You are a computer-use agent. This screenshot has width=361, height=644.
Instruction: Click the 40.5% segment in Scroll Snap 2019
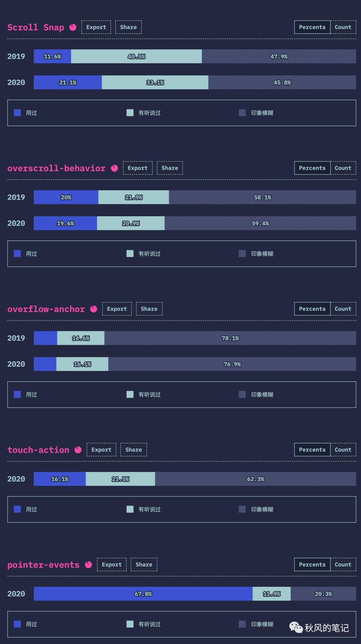coord(136,56)
